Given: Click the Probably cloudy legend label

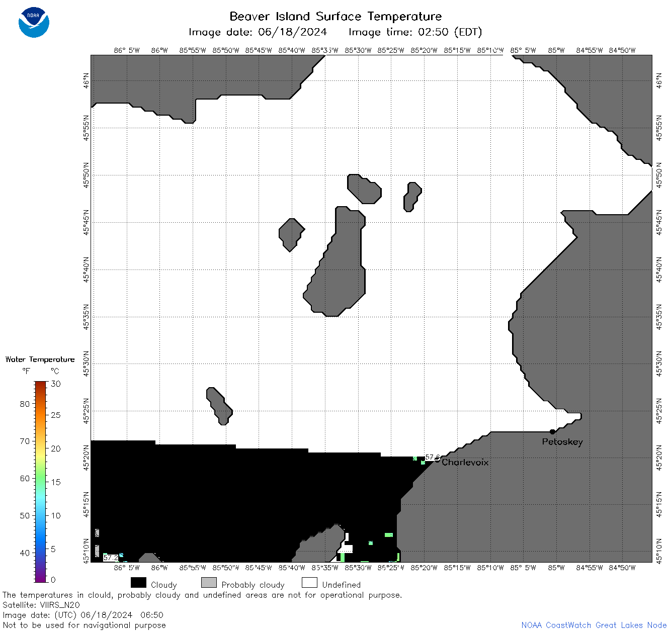Looking at the screenshot, I should 253,585.
